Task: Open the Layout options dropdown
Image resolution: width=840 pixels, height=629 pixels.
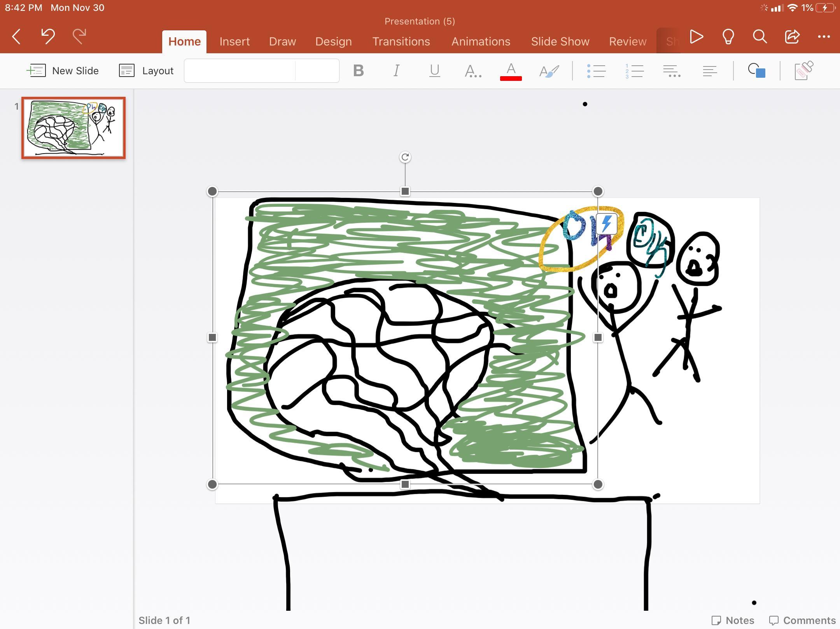Action: point(147,71)
